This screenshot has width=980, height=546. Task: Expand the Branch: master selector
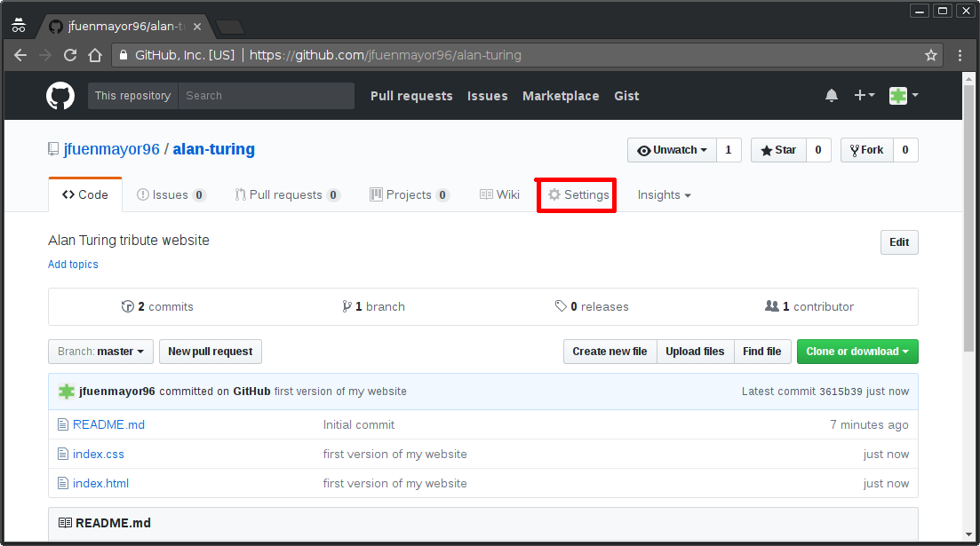[100, 351]
